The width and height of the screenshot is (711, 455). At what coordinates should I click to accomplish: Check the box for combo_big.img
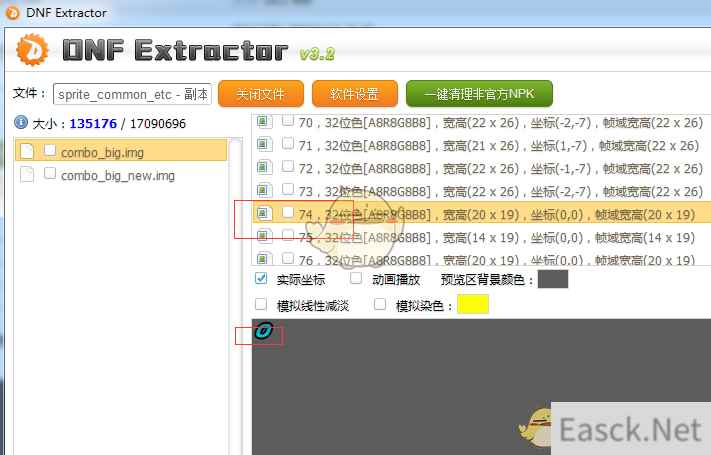tap(50, 150)
